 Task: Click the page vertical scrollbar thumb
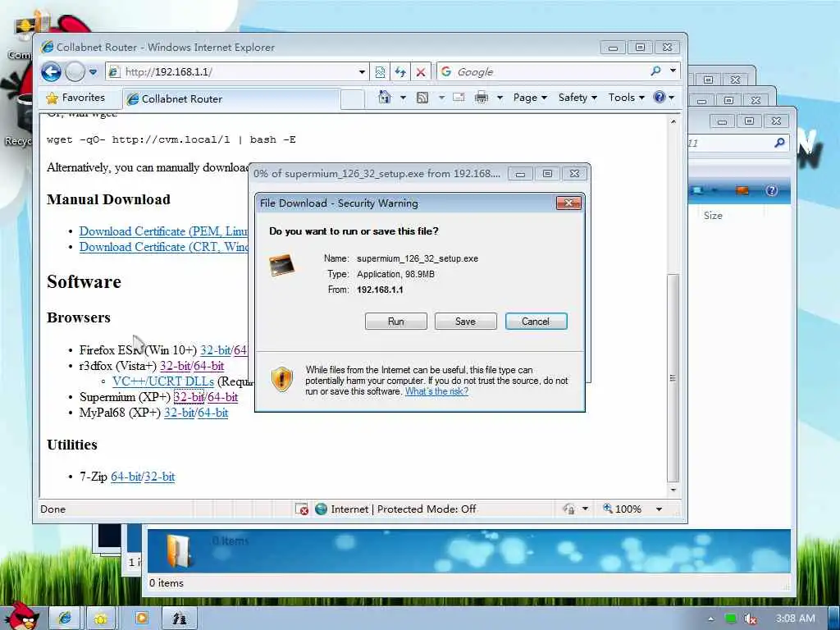(x=673, y=378)
